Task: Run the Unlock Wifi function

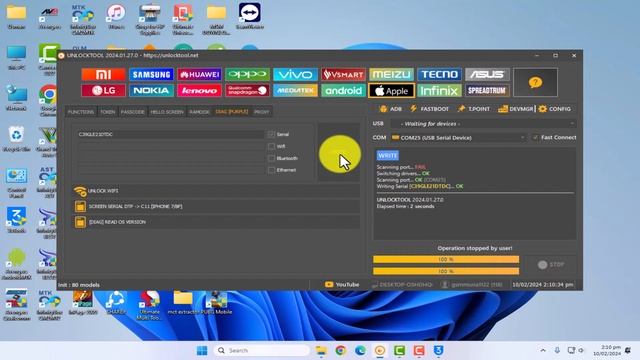Action: coord(216,191)
